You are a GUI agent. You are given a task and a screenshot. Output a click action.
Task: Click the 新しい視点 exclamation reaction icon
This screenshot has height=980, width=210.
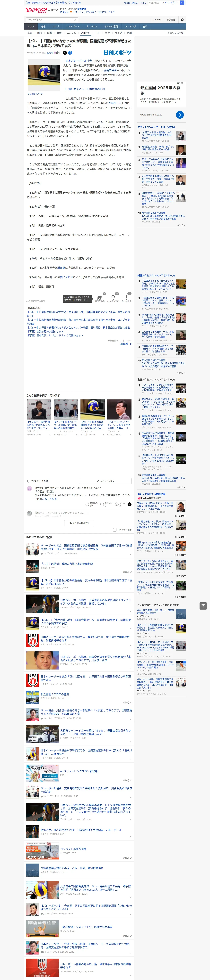tap(127, 297)
